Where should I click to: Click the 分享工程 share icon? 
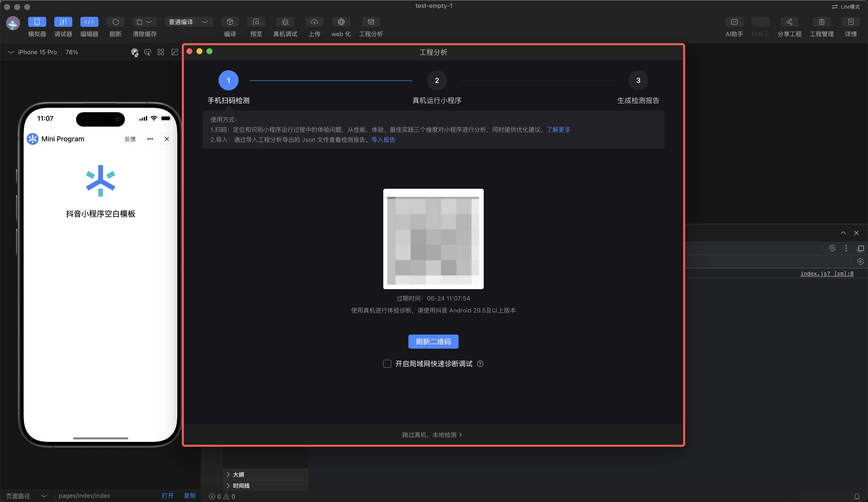(789, 22)
